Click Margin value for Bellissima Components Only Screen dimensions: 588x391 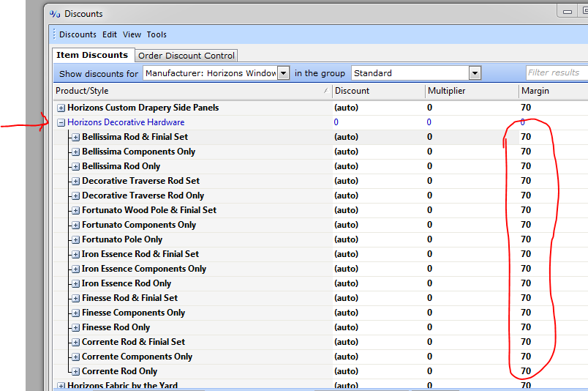[x=526, y=152]
